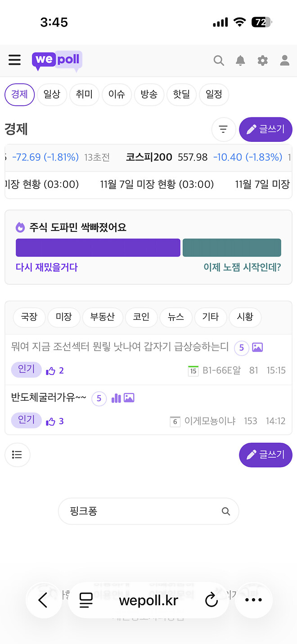Viewport: 297px width, 644px height.
Task: Click the 핑크퐁 search input field
Action: coord(135,511)
